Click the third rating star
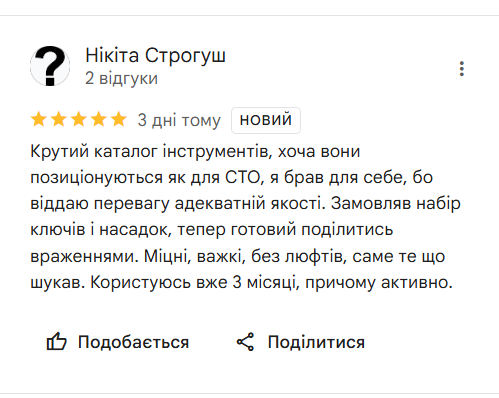 click(79, 120)
